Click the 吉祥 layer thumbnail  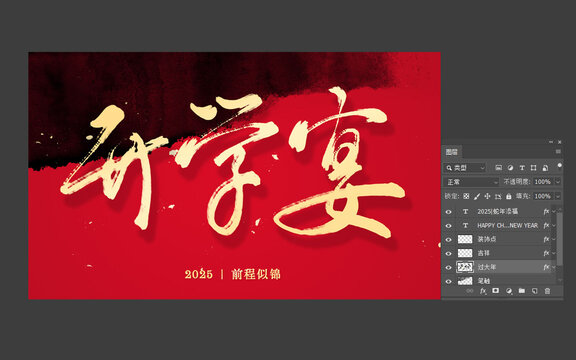pyautogui.click(x=465, y=253)
